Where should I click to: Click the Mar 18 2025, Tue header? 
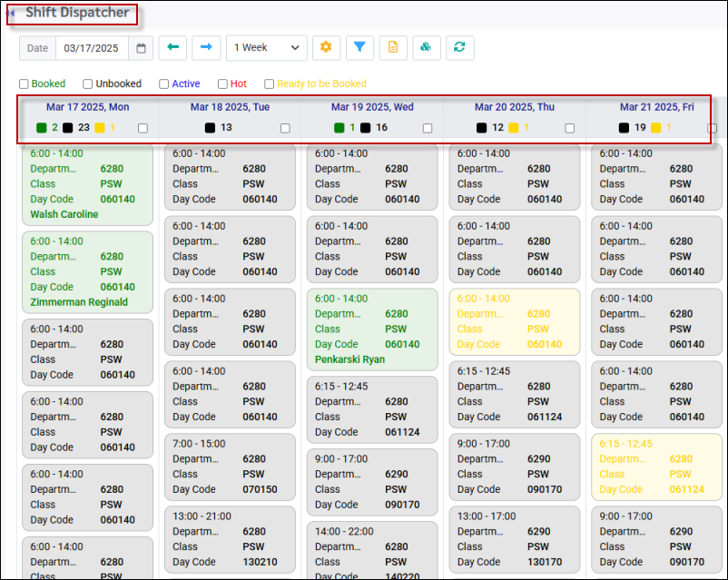pos(230,107)
